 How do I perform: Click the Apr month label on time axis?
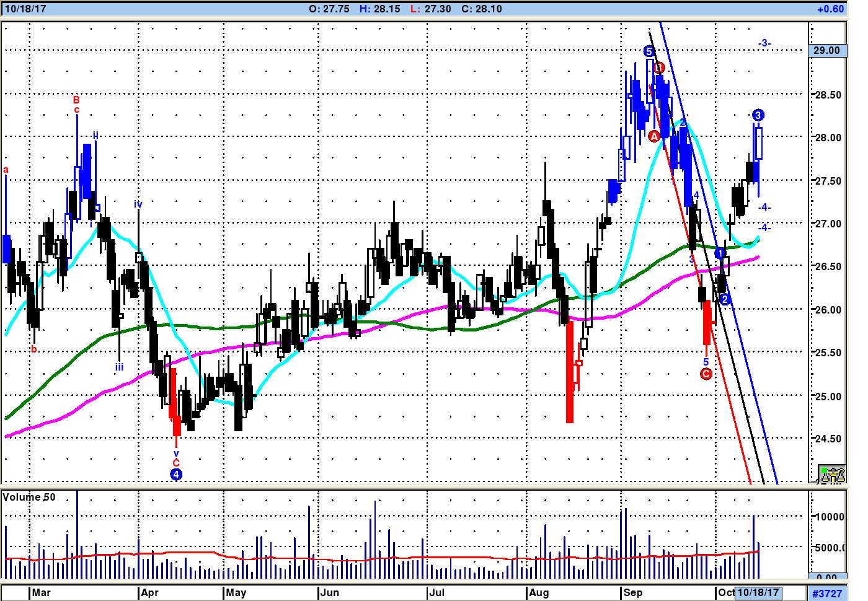(150, 592)
